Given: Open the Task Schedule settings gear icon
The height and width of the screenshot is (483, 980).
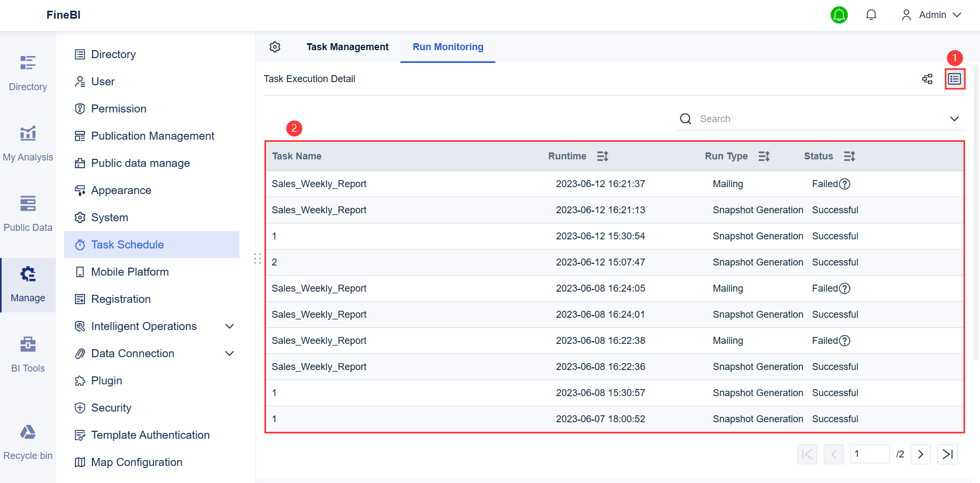Looking at the screenshot, I should click(x=275, y=47).
